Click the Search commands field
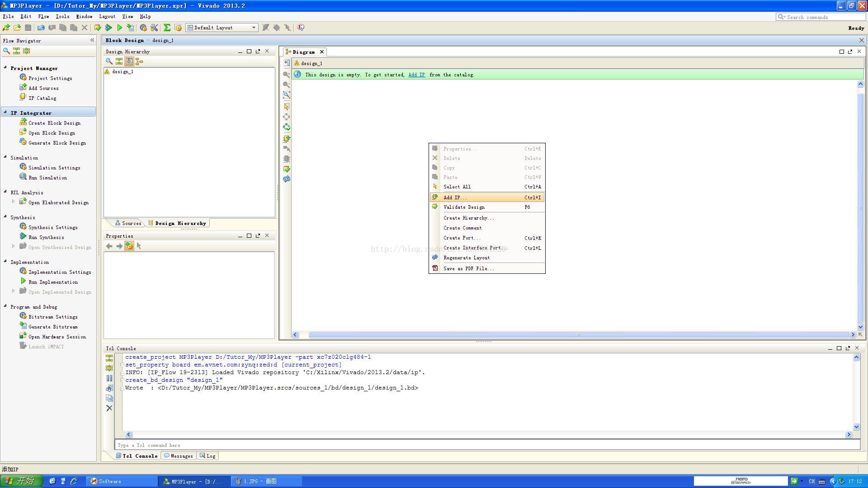 (x=821, y=17)
